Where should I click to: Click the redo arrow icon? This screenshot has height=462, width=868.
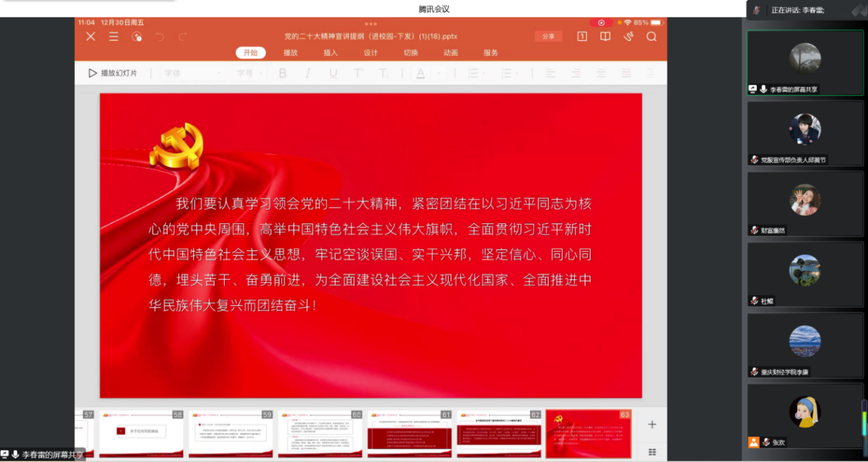[183, 37]
